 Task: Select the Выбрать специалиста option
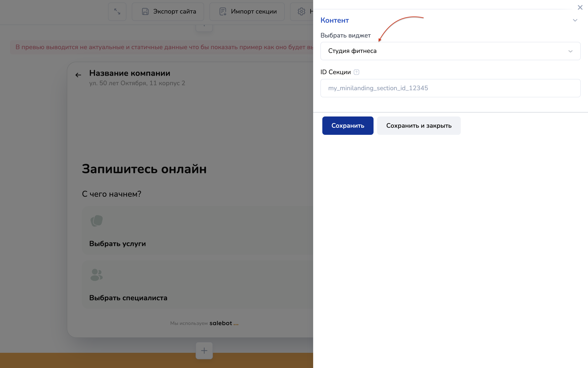click(128, 298)
